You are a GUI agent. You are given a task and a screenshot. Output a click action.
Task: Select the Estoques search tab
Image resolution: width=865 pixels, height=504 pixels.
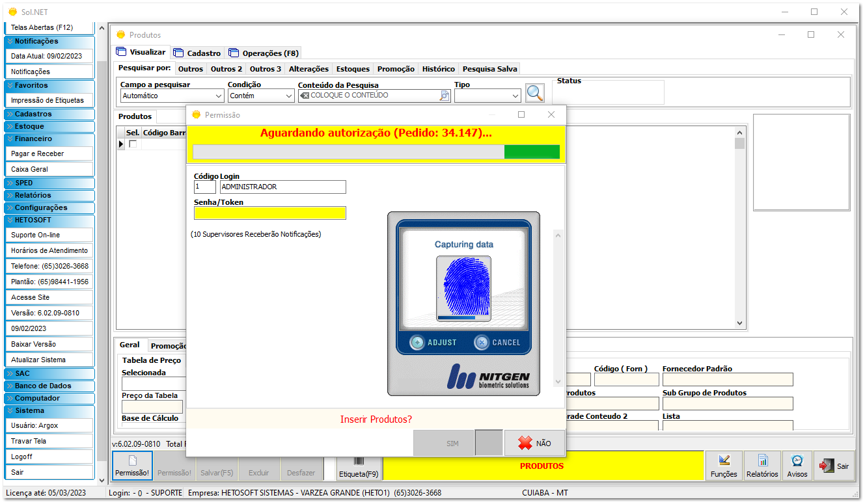pos(353,69)
